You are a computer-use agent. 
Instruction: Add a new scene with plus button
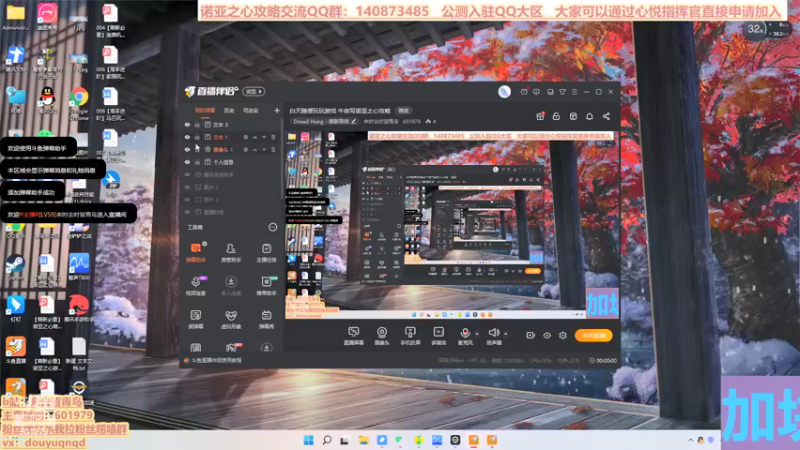pos(277,110)
